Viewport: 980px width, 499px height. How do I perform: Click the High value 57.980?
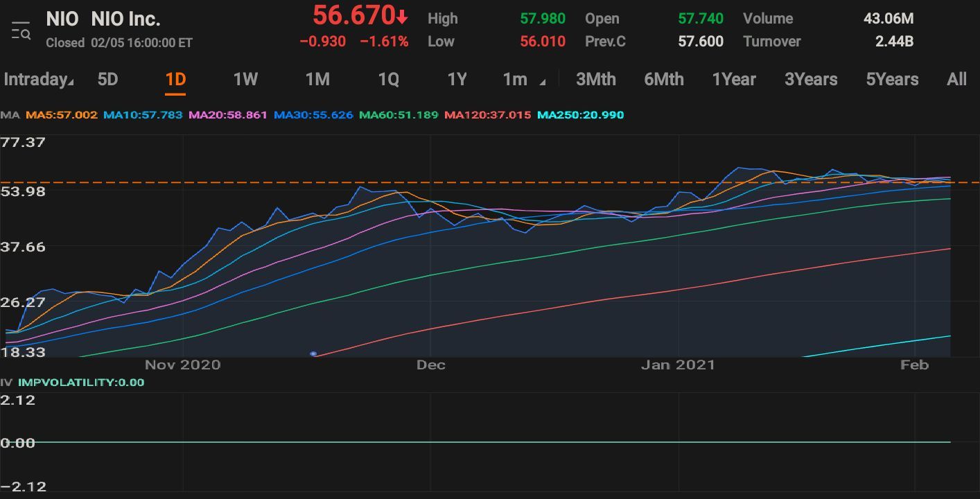543,19
